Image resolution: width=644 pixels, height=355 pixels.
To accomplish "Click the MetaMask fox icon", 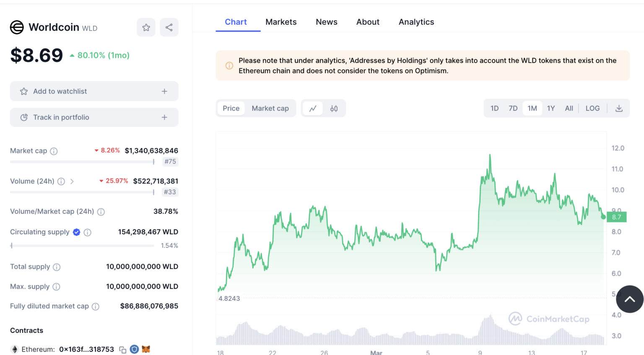I will tap(146, 349).
